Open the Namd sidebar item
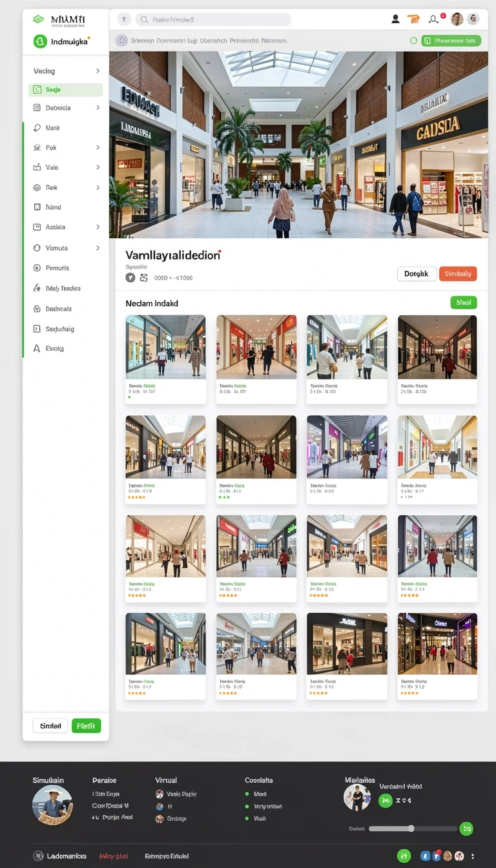This screenshot has height=868, width=496. (54, 207)
